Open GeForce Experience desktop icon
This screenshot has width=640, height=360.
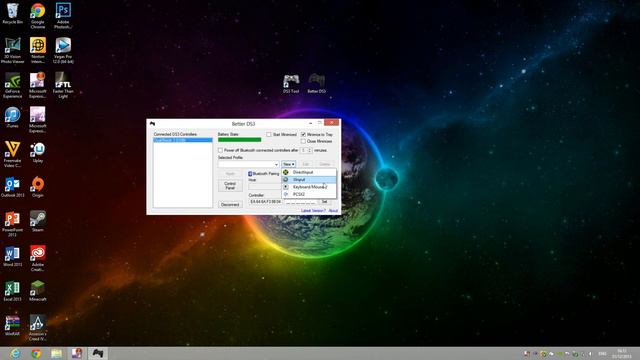click(x=13, y=85)
